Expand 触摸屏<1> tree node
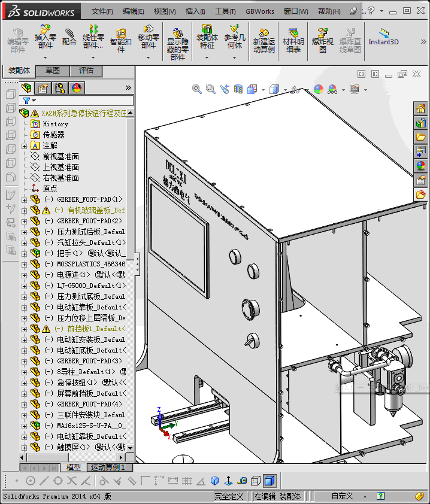430x504 pixels. 24,448
